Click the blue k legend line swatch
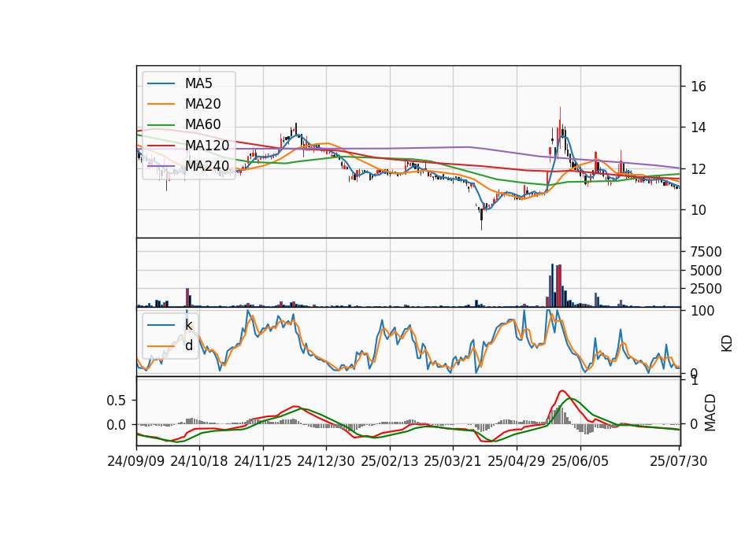 coord(161,325)
